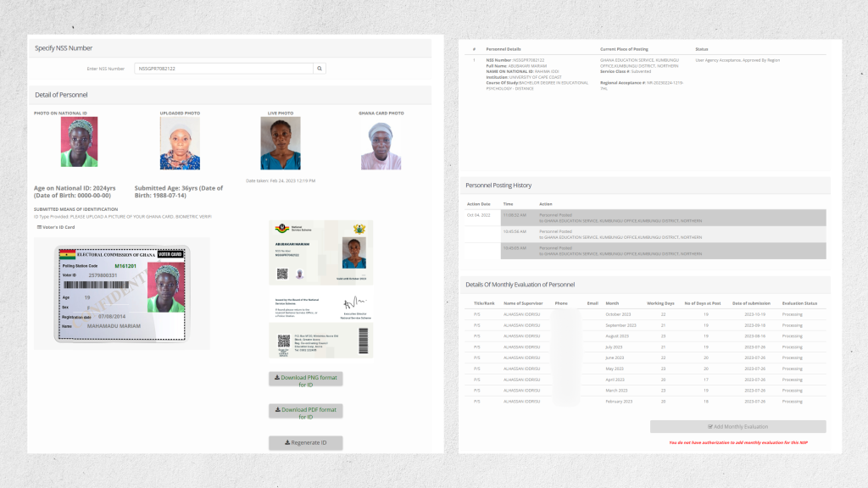Select the October 2023 evaluation row
Screen dimensions: 868x488
click(646, 314)
